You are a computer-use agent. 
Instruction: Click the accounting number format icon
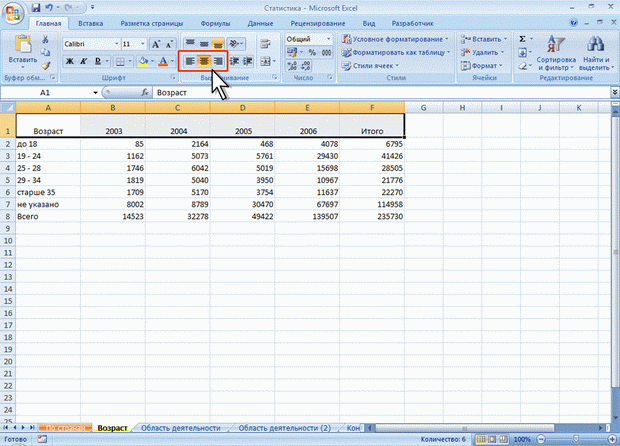click(x=292, y=52)
